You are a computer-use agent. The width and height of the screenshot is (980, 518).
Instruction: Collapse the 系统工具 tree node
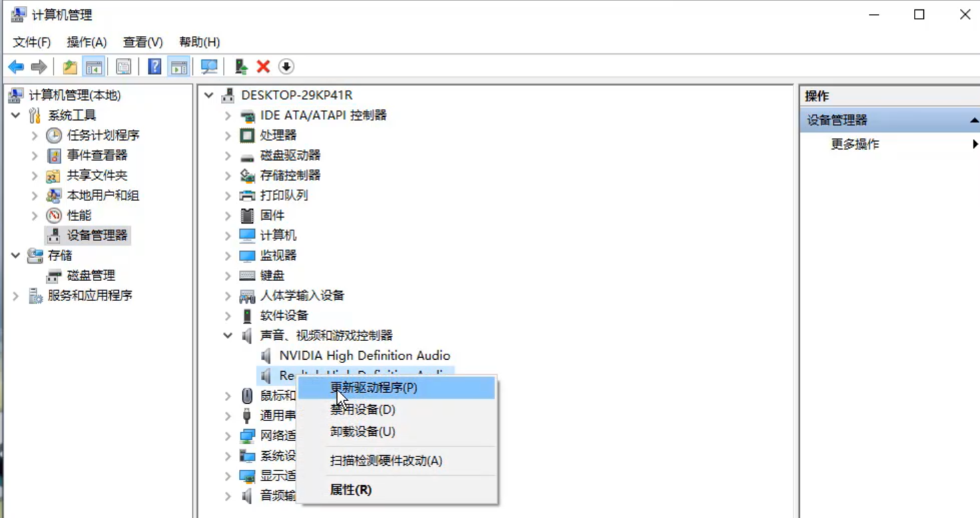[x=16, y=115]
